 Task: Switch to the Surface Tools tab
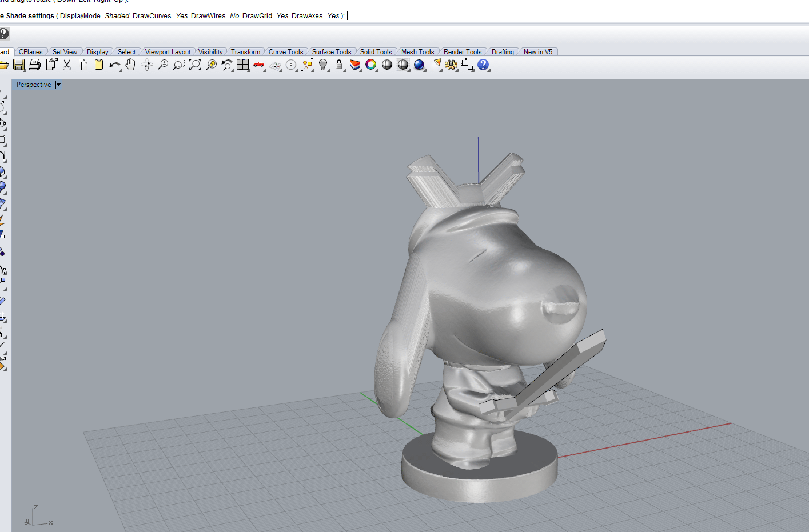pyautogui.click(x=332, y=52)
